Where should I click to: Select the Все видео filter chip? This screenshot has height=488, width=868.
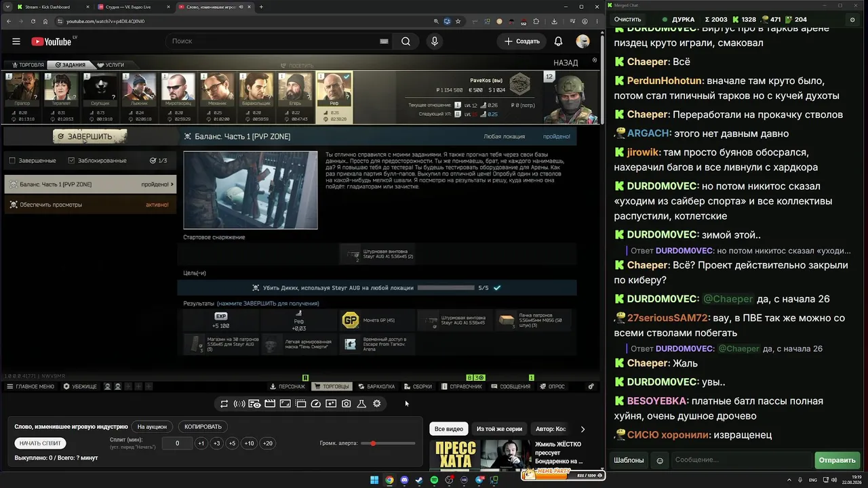[449, 429]
